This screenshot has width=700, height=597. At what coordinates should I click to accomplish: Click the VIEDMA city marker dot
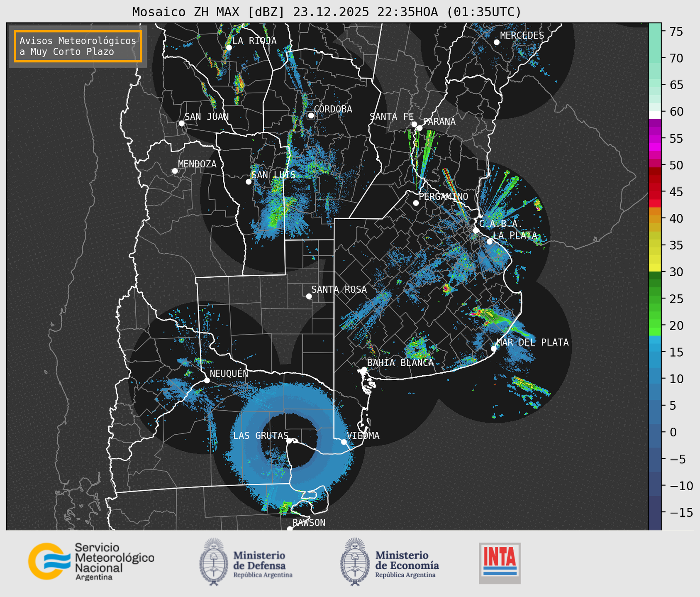(344, 442)
